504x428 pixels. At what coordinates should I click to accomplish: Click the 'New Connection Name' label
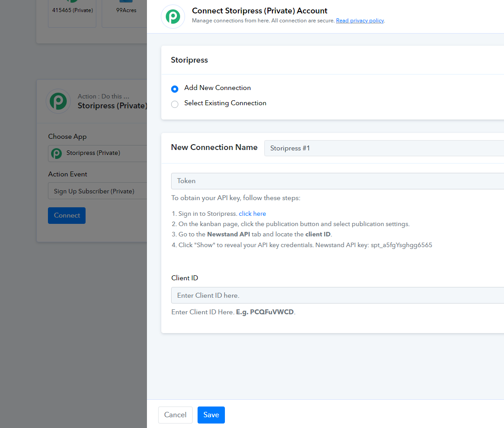(x=214, y=147)
